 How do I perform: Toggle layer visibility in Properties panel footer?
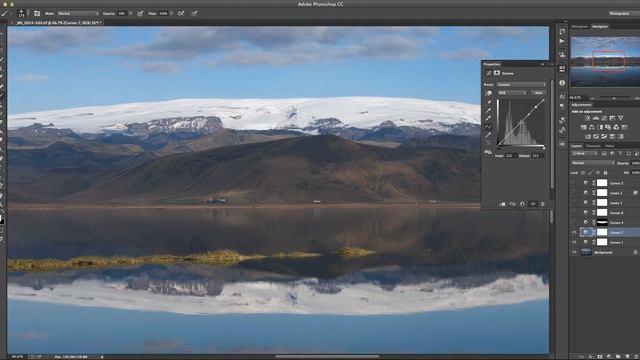point(533,204)
